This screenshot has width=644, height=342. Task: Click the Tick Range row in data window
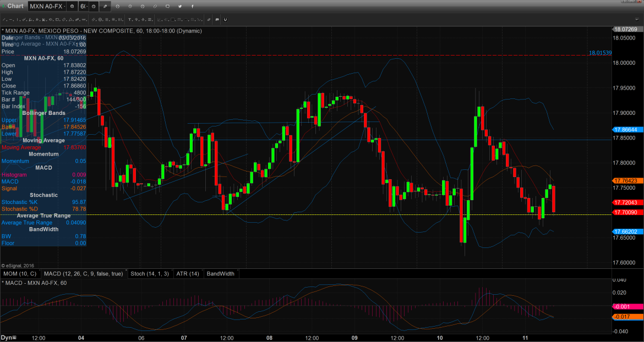click(x=43, y=92)
